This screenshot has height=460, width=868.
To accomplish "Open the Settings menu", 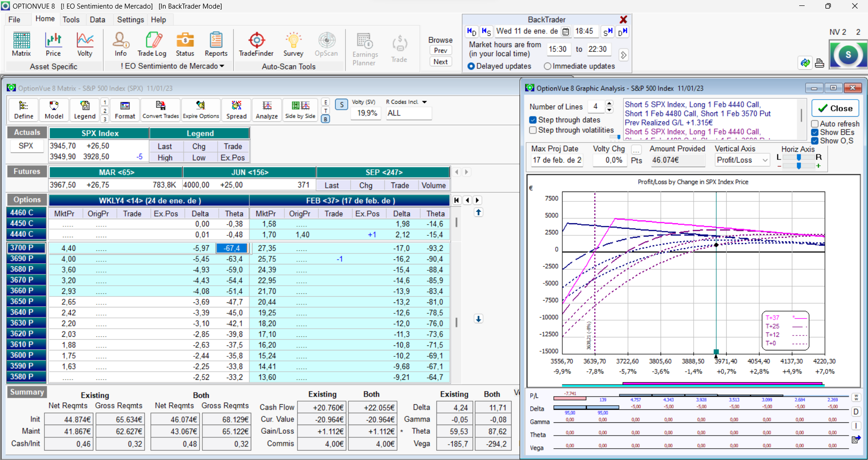I will [130, 19].
